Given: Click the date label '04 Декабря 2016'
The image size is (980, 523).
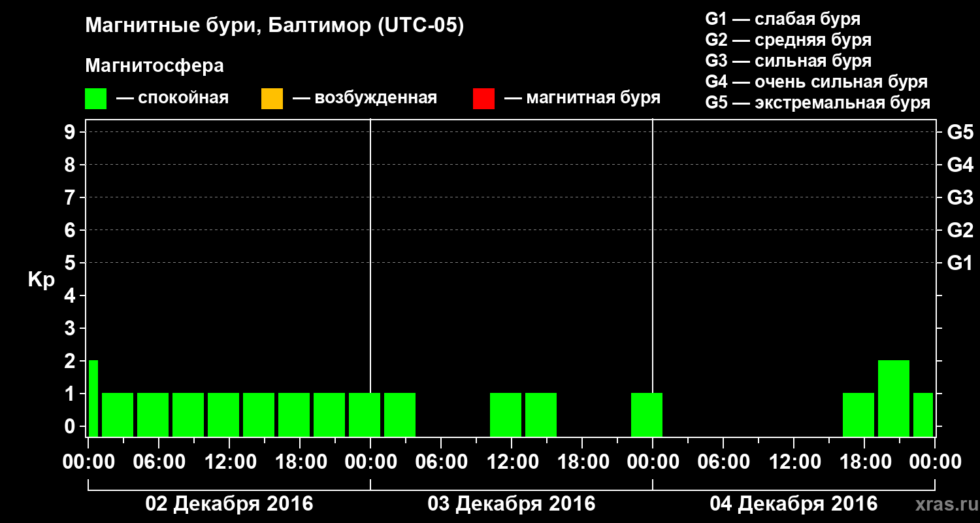Looking at the screenshot, I should pyautogui.click(x=793, y=504).
